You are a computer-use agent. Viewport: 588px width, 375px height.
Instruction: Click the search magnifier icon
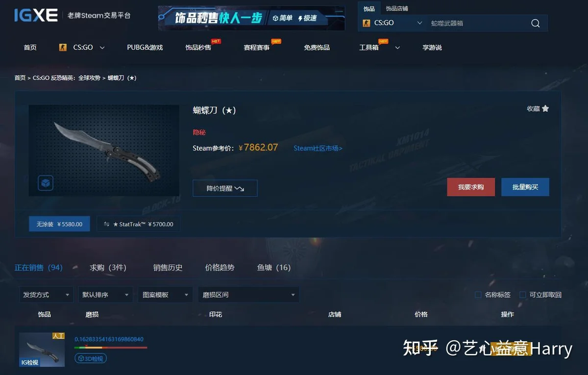click(x=535, y=23)
